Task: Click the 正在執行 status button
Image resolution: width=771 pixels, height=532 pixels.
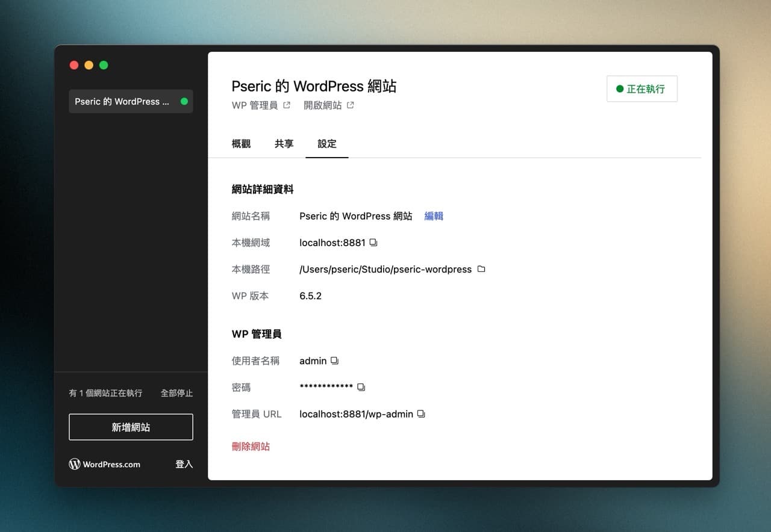Action: 641,88
